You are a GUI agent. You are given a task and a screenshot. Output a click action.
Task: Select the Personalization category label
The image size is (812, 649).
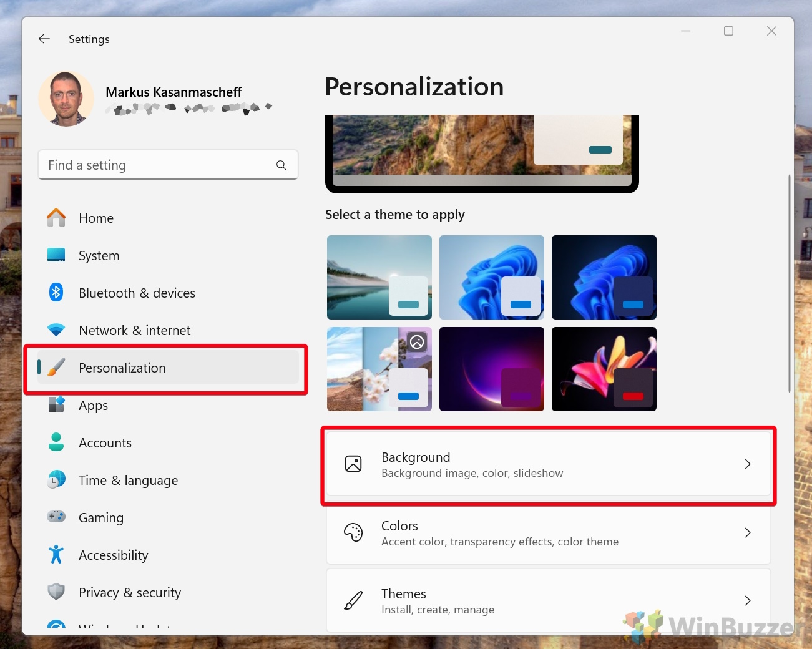point(122,368)
